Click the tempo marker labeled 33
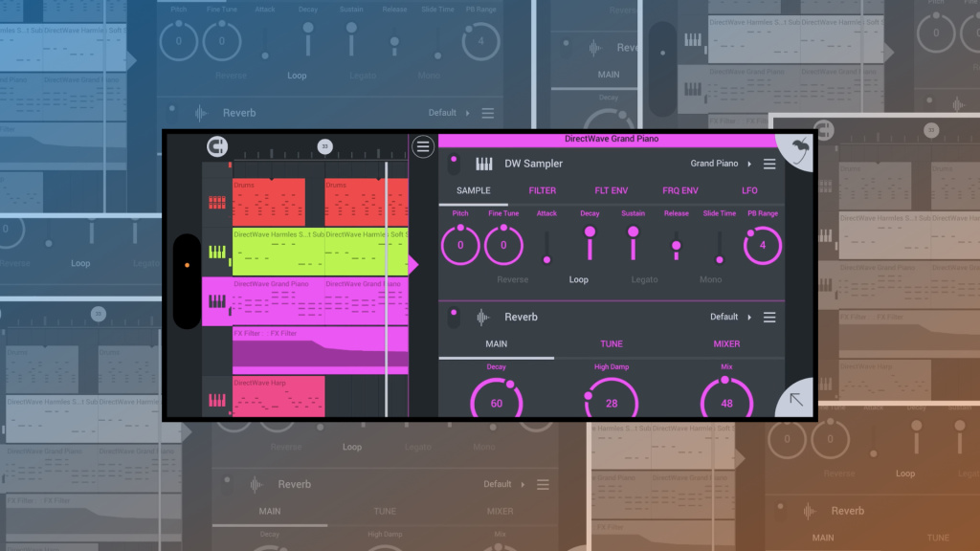 coord(324,146)
